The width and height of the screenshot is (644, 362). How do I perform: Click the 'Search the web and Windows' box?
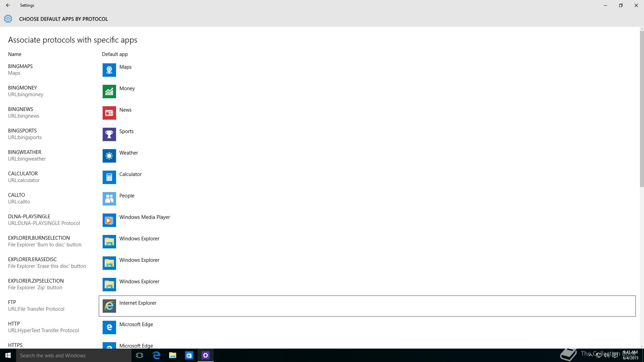click(x=74, y=355)
